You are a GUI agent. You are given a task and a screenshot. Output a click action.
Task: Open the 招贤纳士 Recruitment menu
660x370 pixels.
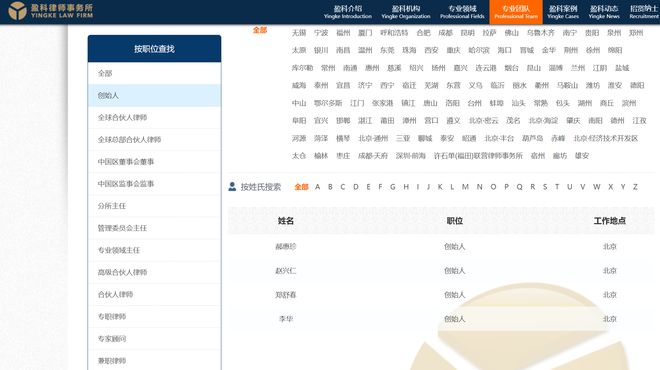tap(644, 12)
